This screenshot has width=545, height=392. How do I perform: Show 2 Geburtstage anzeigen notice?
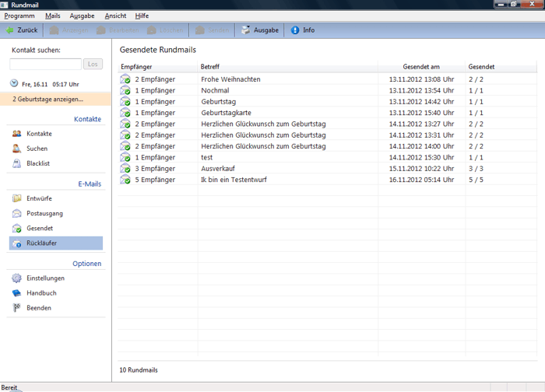click(55, 100)
